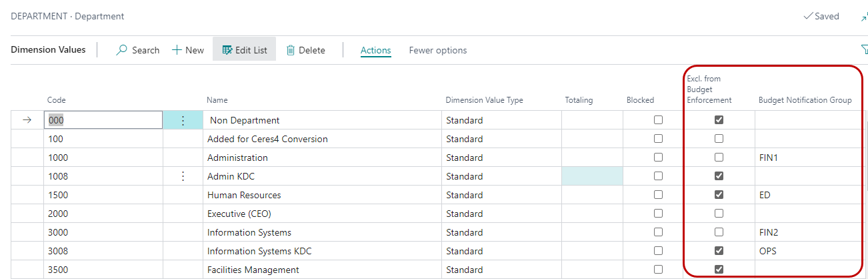Viewport: 868px width, 279px height.
Task: Open Dimension Value Type for Facilities Management
Action: 500,270
